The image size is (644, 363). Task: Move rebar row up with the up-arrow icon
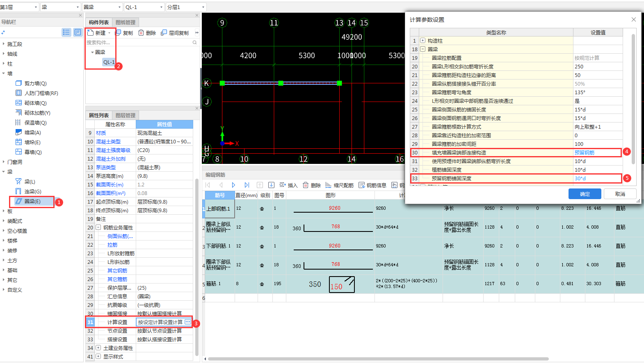pos(260,185)
